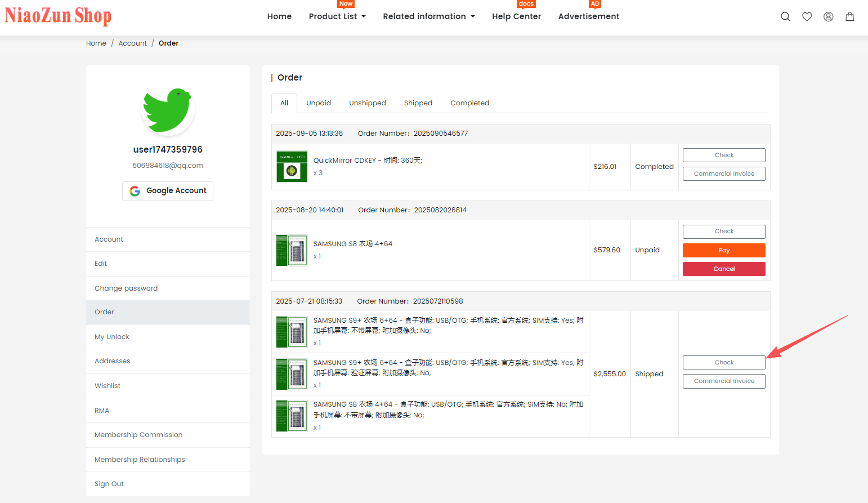Click the user account icon in header
Image resolution: width=868 pixels, height=503 pixels.
point(828,17)
